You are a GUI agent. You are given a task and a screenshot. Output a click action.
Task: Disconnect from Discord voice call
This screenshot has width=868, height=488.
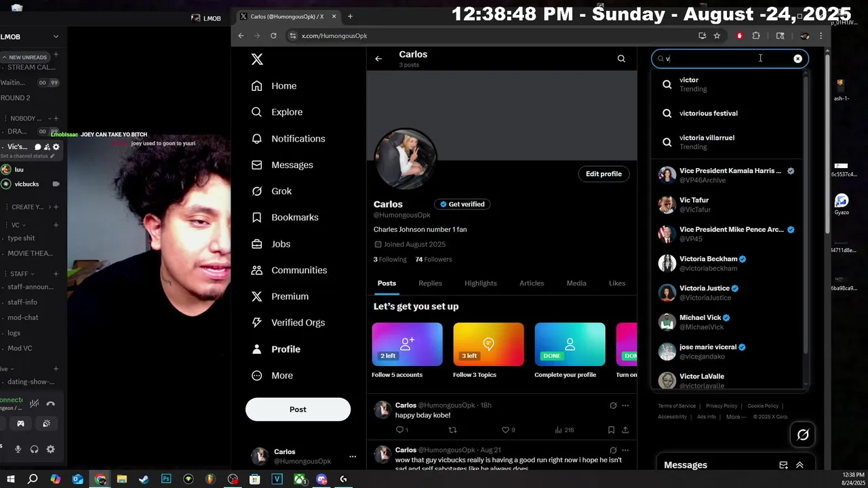pos(50,403)
